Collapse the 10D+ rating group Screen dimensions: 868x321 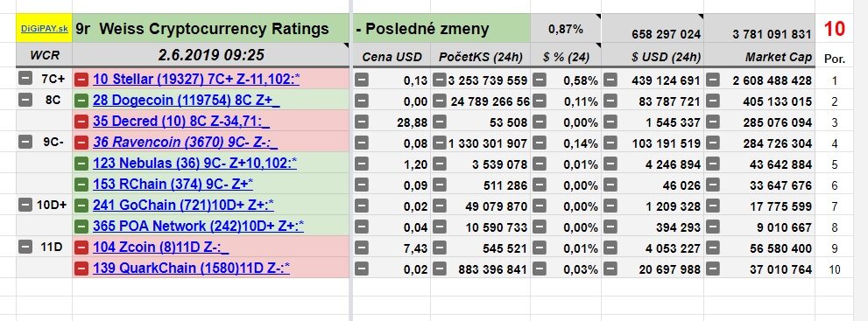tap(25, 205)
